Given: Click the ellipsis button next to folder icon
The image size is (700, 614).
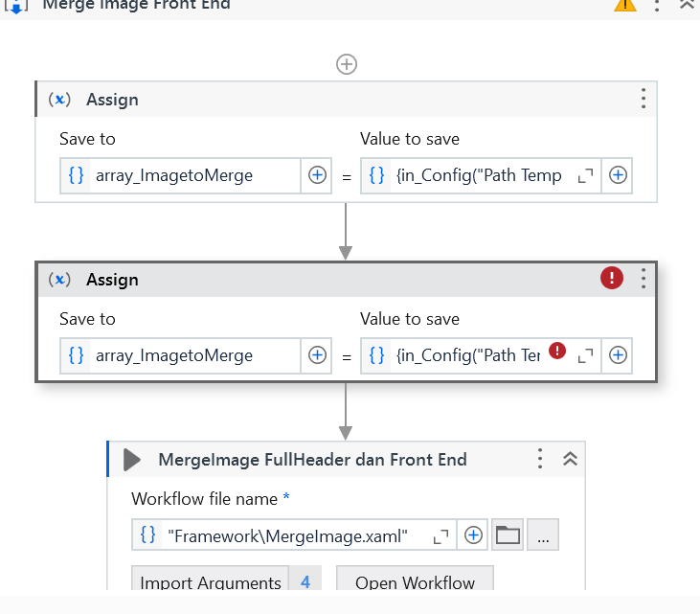Looking at the screenshot, I should [x=543, y=536].
